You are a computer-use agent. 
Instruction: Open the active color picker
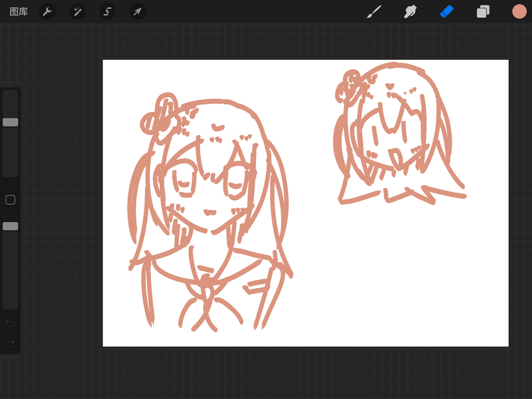tap(518, 11)
